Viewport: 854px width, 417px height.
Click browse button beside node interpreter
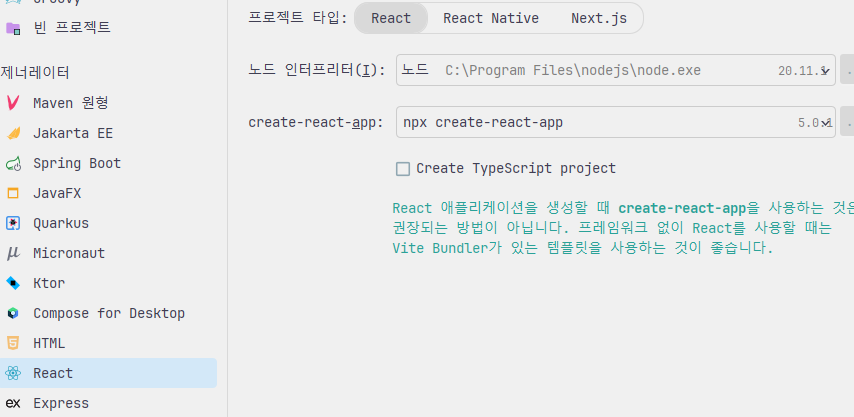coord(847,70)
